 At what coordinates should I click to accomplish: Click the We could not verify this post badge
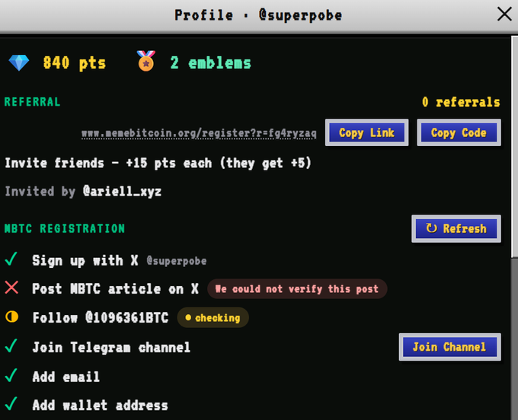(297, 288)
